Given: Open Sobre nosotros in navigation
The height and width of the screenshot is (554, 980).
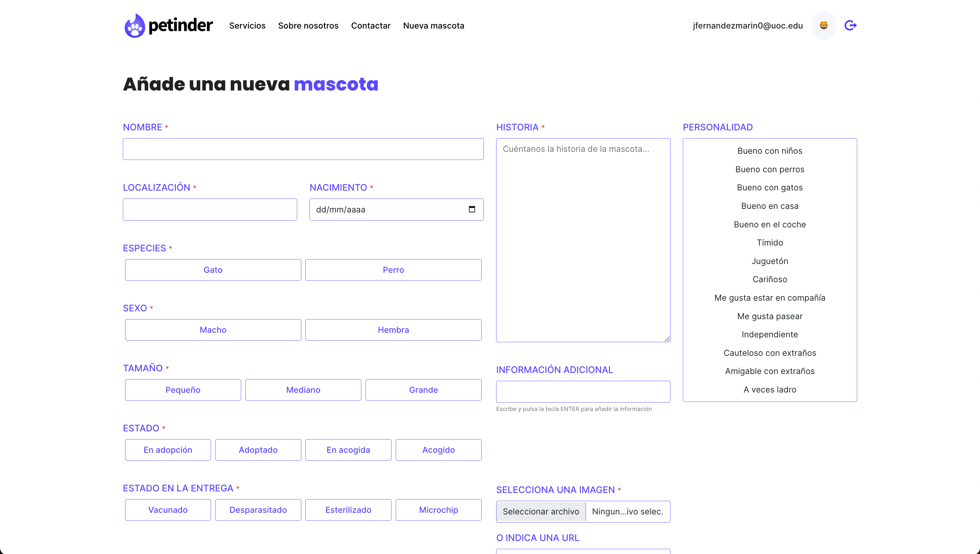Looking at the screenshot, I should click(x=308, y=26).
